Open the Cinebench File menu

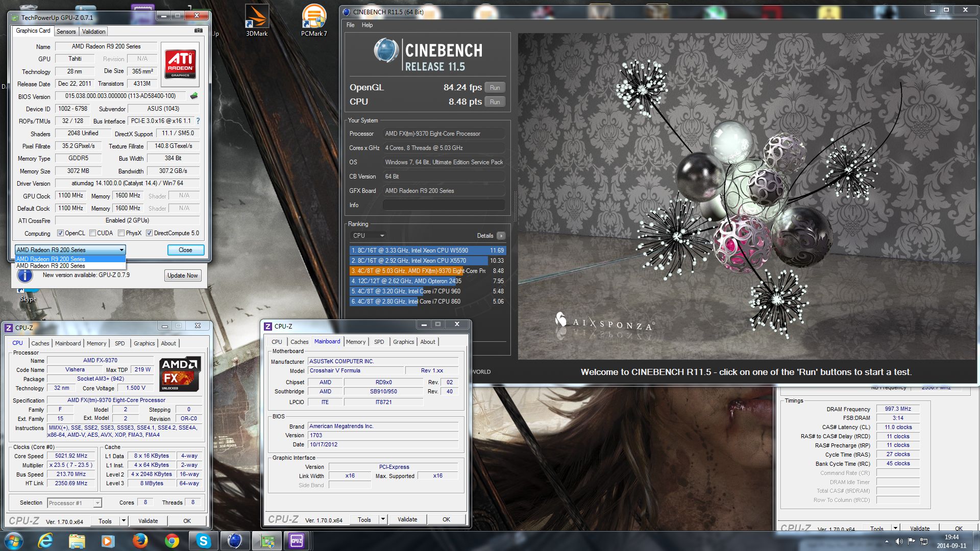350,25
